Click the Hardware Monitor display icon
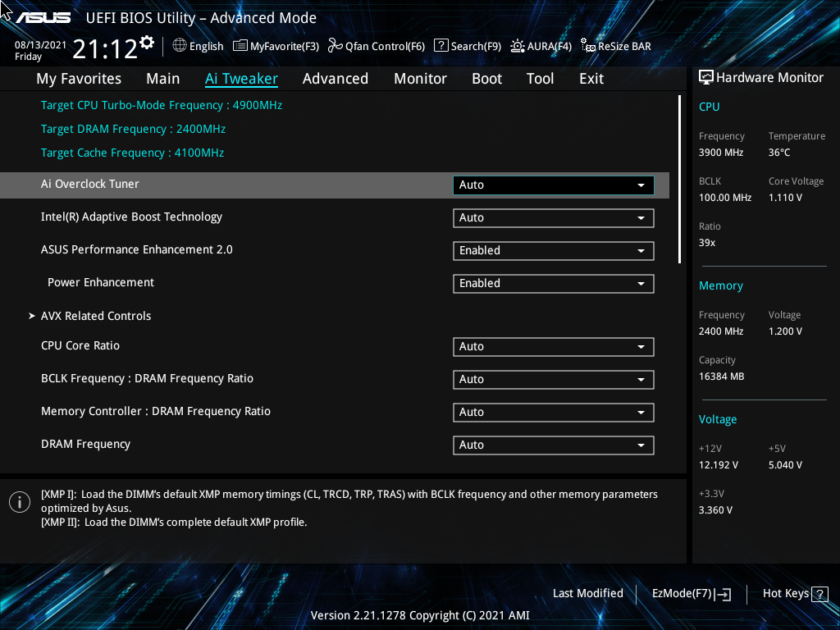 706,78
